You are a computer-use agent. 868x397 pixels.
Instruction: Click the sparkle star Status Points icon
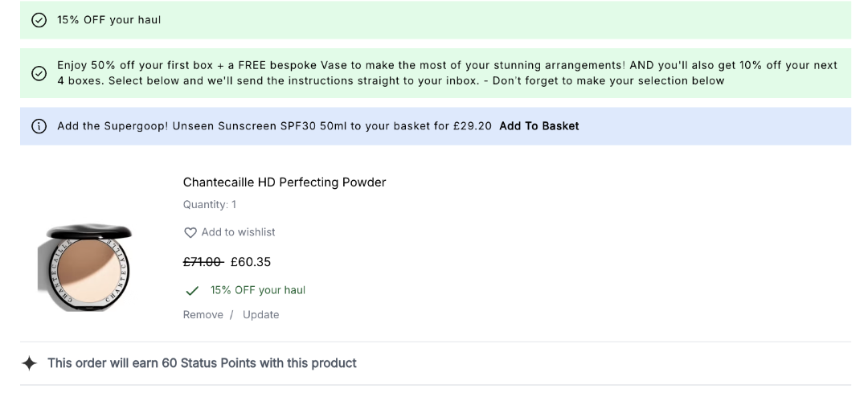pyautogui.click(x=30, y=363)
